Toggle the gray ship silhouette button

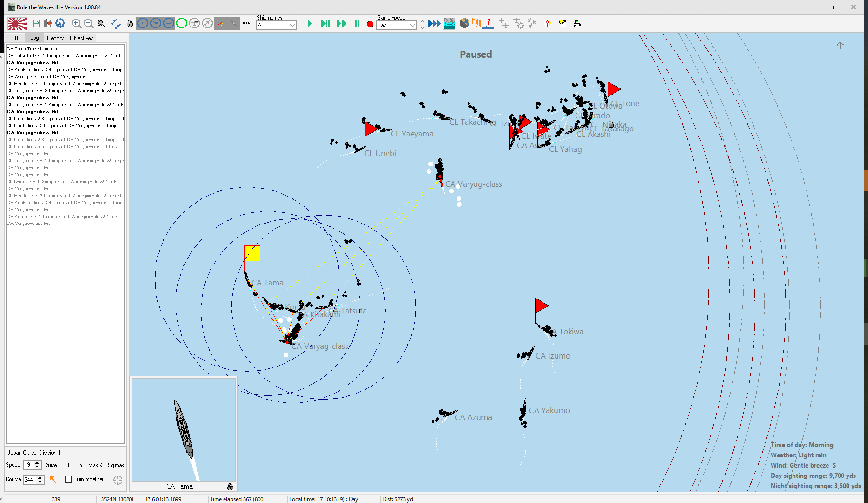234,23
